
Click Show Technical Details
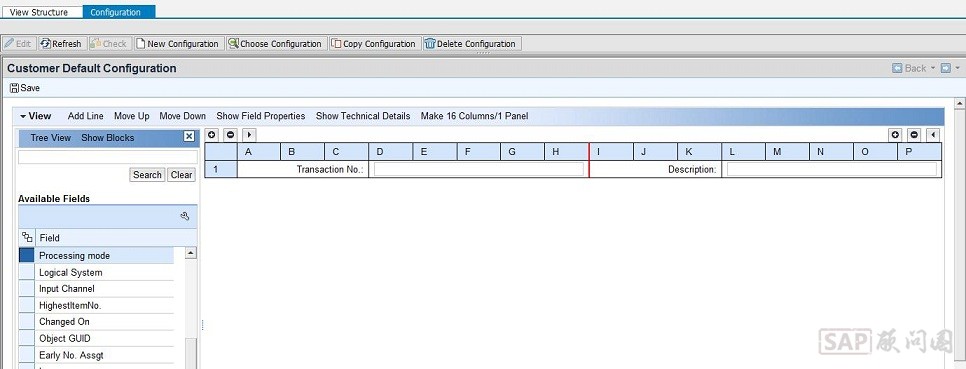[x=363, y=116]
